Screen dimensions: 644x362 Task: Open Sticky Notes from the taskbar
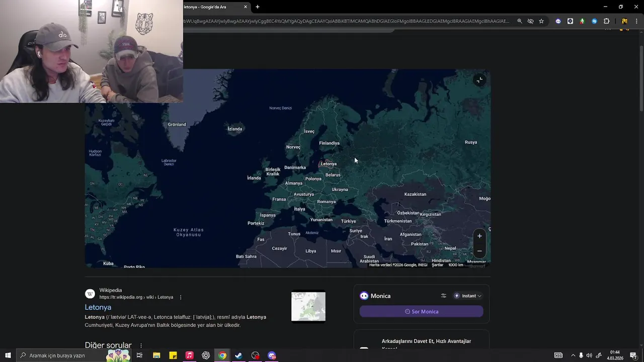click(x=173, y=355)
